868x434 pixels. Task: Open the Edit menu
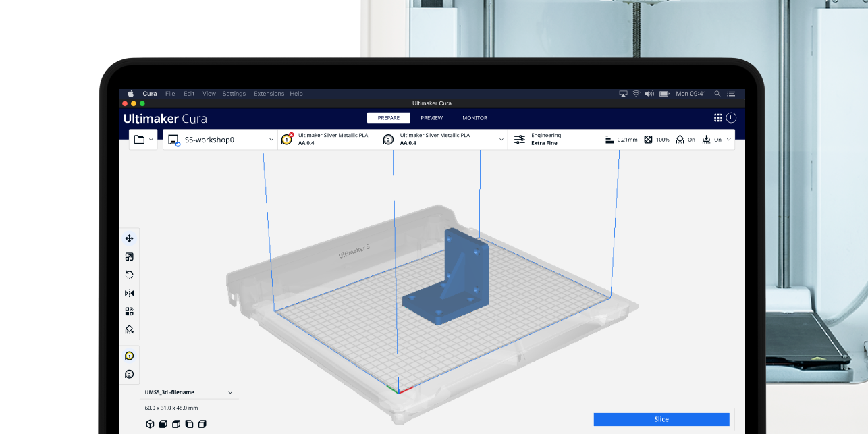coord(189,94)
